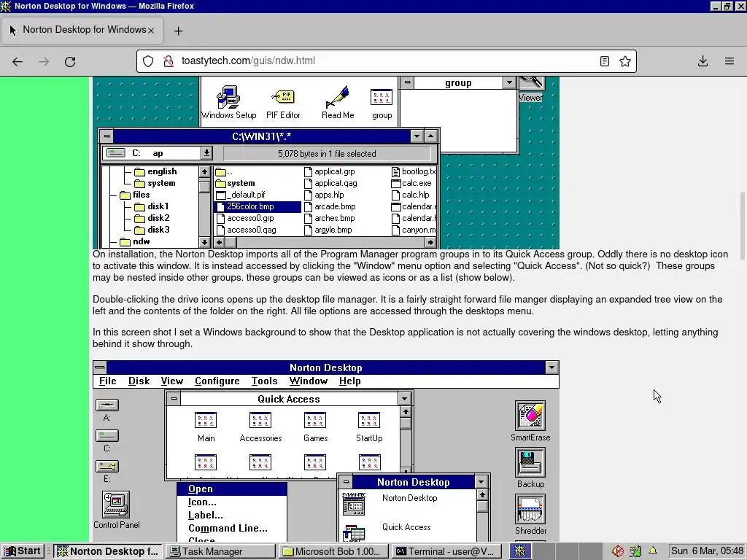This screenshot has height=560, width=747.
Task: Open the Games group icon
Action: [315, 421]
